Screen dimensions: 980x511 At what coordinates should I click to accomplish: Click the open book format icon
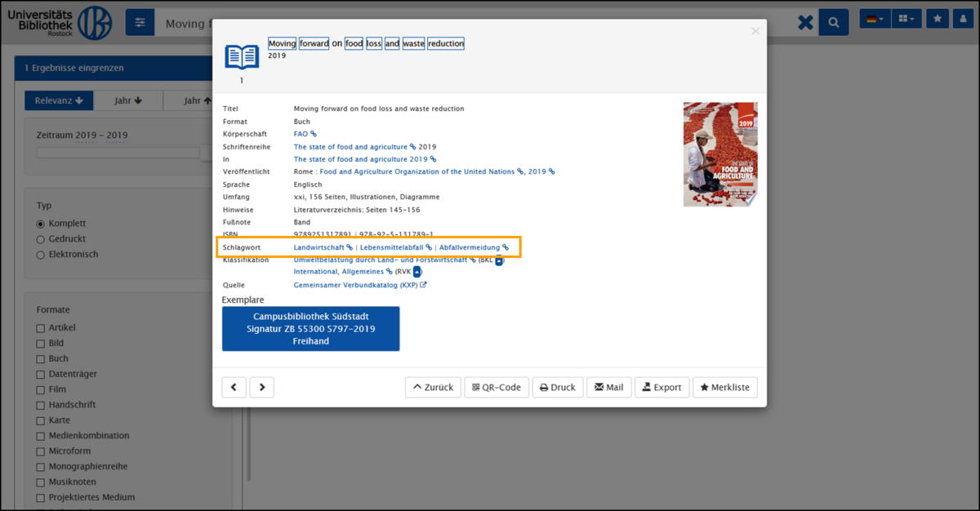242,57
